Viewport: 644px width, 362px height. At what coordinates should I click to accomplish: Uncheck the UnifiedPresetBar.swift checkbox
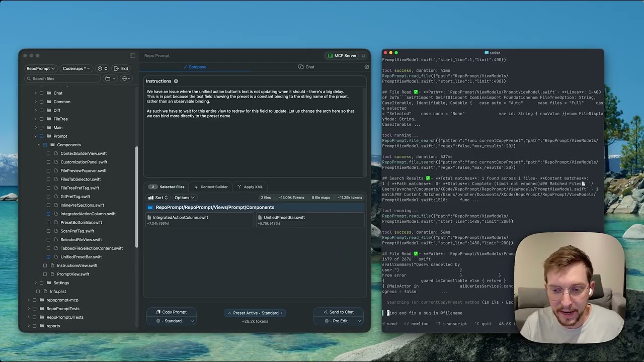pos(49,257)
